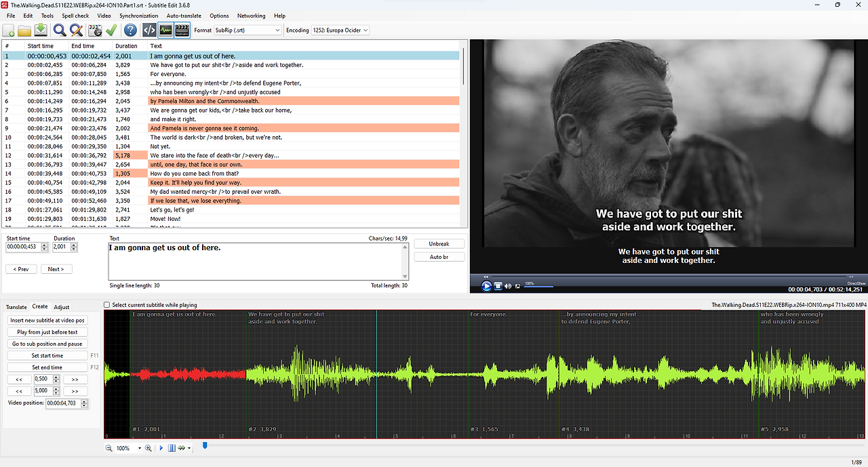The width and height of the screenshot is (868, 467).
Task: Click the video player volume slider
Action: 538,286
